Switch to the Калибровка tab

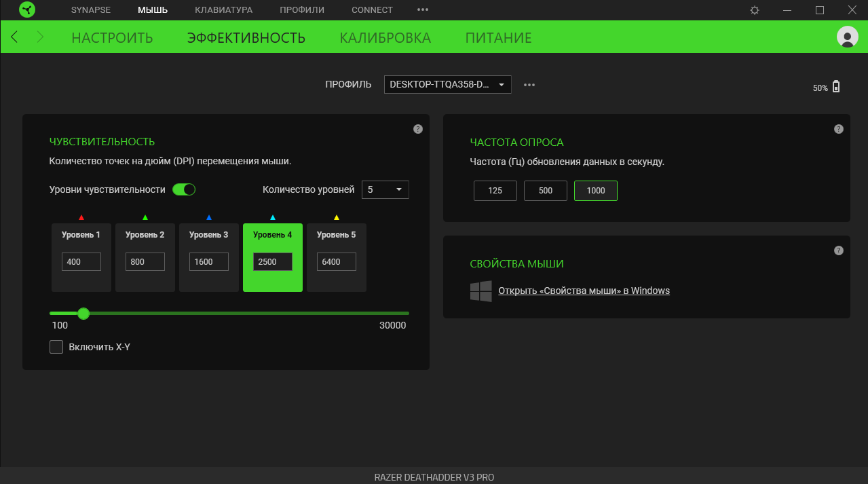tap(385, 38)
